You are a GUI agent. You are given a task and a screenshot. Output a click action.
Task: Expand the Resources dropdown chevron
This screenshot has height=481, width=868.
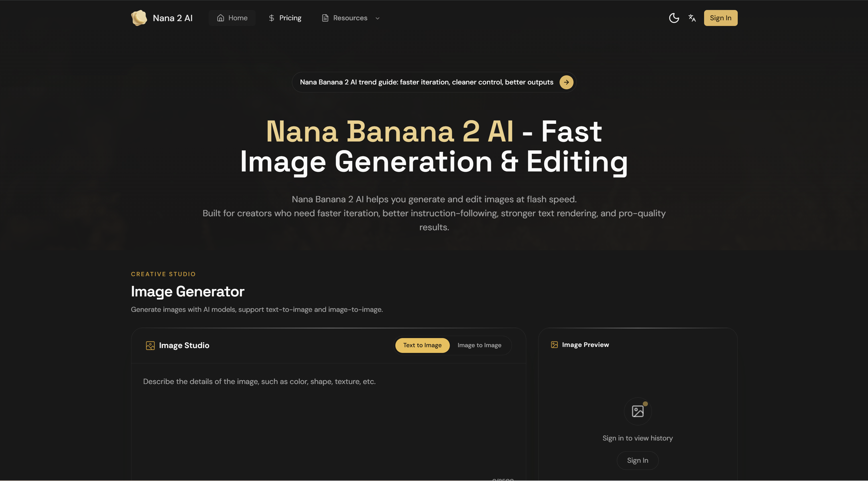(x=377, y=18)
